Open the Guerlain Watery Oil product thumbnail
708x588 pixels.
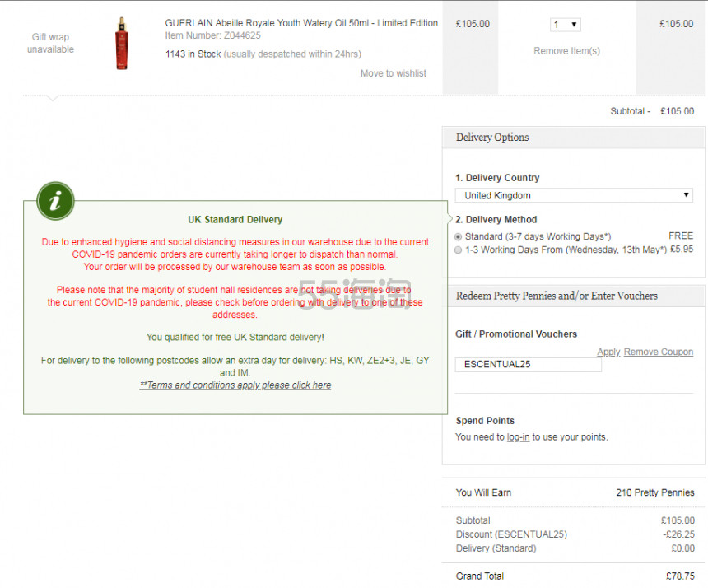pyautogui.click(x=122, y=44)
